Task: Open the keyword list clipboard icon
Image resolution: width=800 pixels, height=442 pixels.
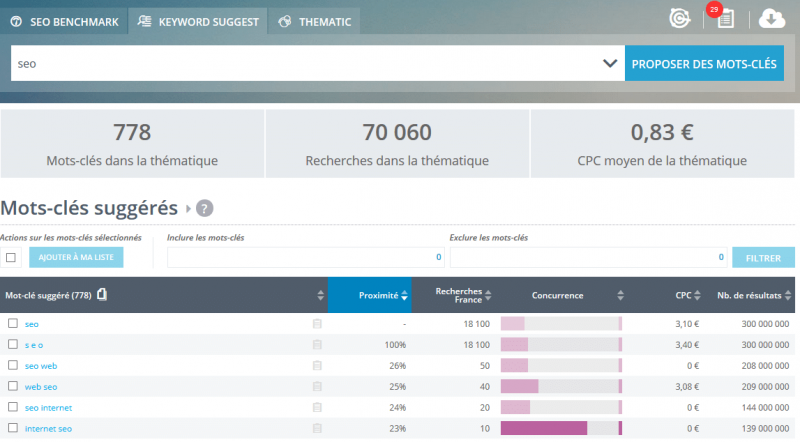Action: pos(726,19)
